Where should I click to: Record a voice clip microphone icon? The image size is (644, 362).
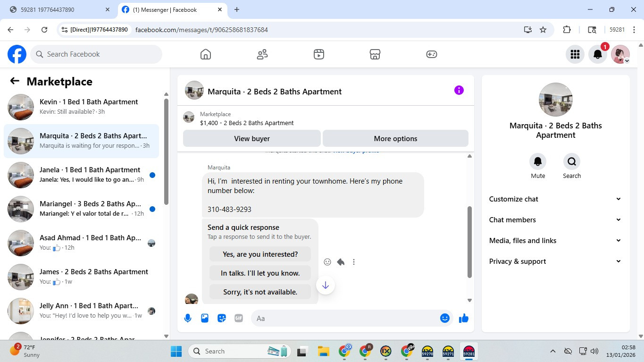[x=188, y=318]
